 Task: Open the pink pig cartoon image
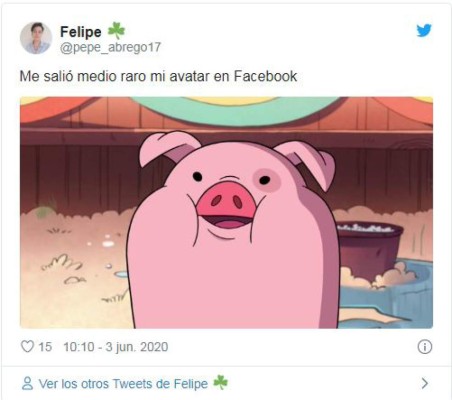226,213
